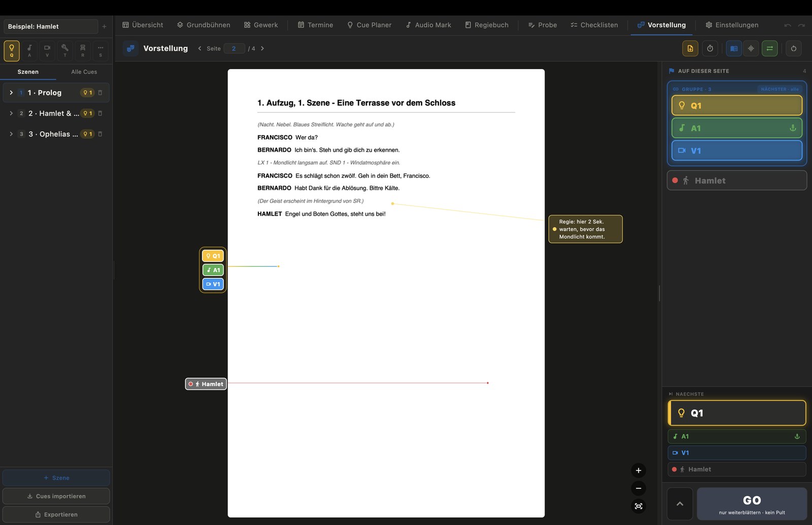This screenshot has height=525, width=812.
Task: Select the Hamlet entrance card on this page
Action: tap(737, 180)
